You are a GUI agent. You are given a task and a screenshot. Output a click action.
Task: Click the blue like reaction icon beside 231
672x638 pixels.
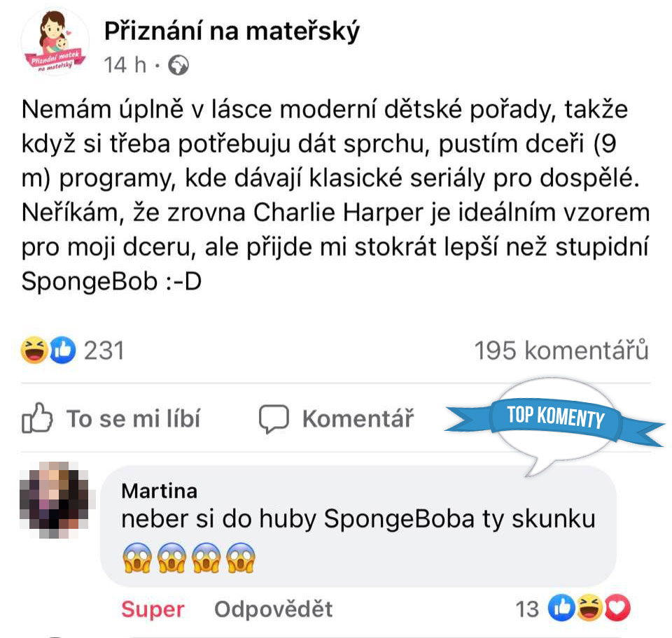pos(62,350)
